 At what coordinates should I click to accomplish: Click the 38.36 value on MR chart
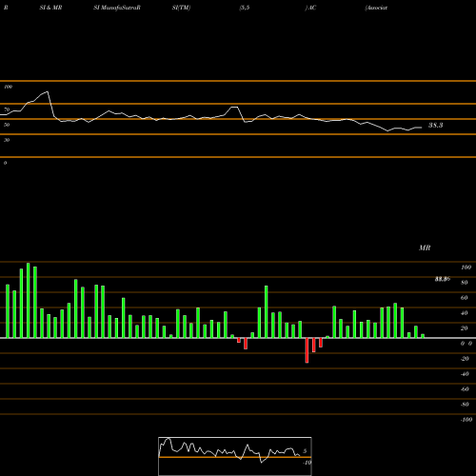tap(443, 279)
